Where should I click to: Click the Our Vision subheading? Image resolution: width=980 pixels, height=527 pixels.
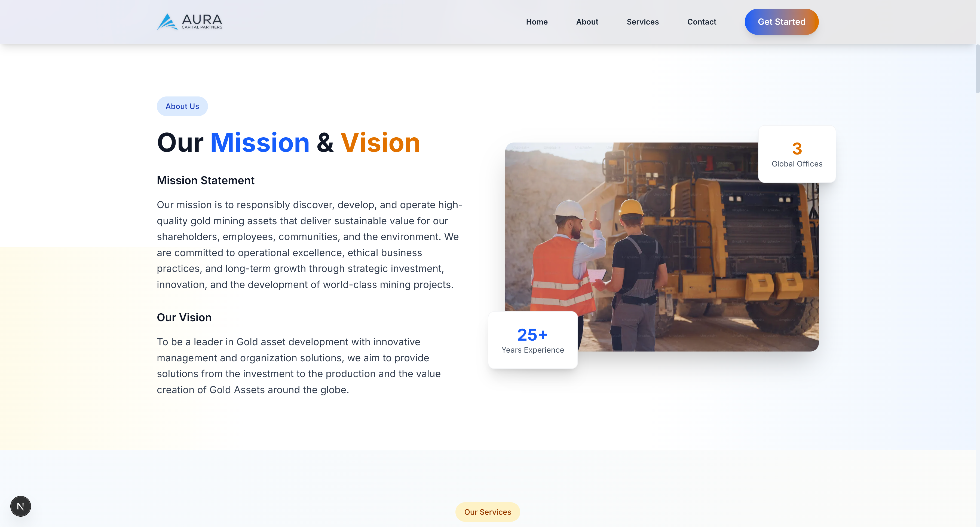coord(184,317)
